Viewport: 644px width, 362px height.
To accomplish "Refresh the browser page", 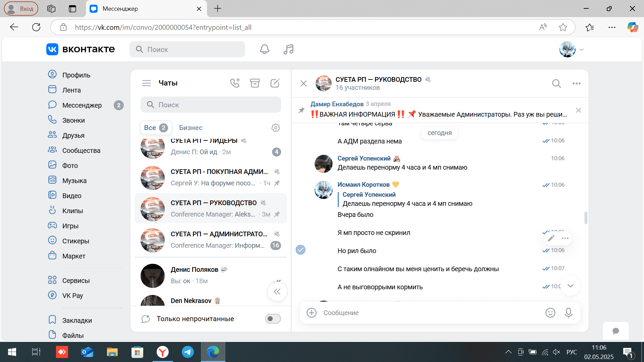I will click(36, 27).
